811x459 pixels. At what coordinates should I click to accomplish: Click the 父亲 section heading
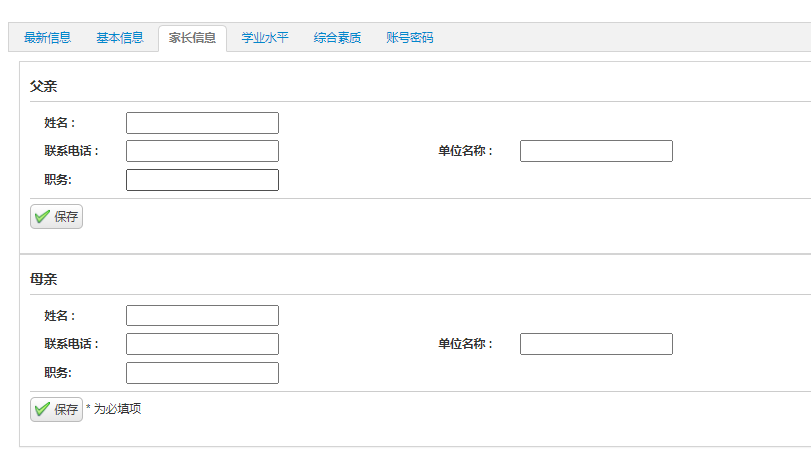[44, 86]
